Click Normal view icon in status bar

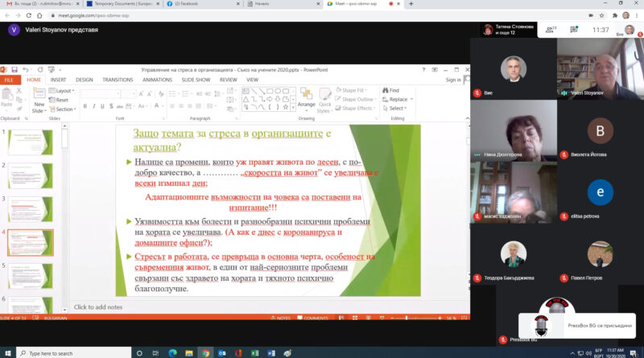(x=341, y=318)
